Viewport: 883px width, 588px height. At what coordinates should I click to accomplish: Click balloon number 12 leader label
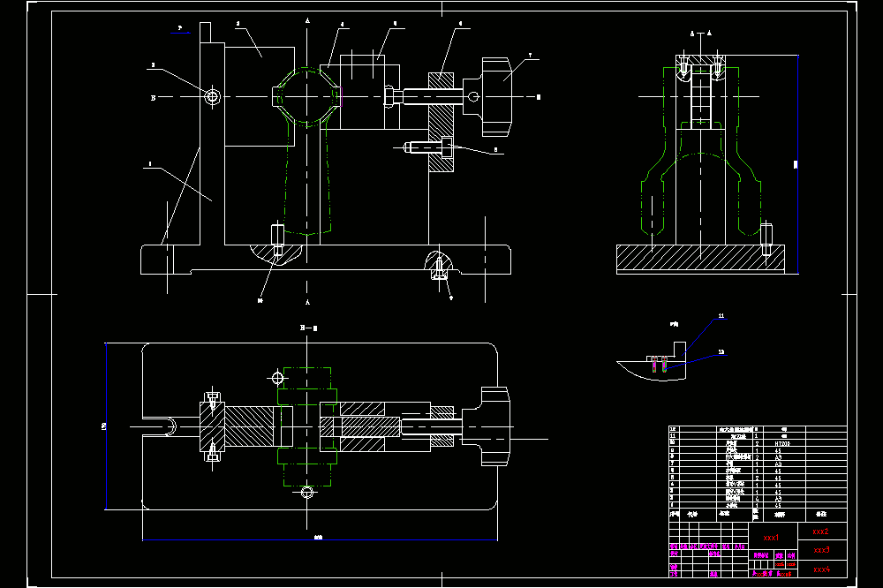pyautogui.click(x=721, y=352)
